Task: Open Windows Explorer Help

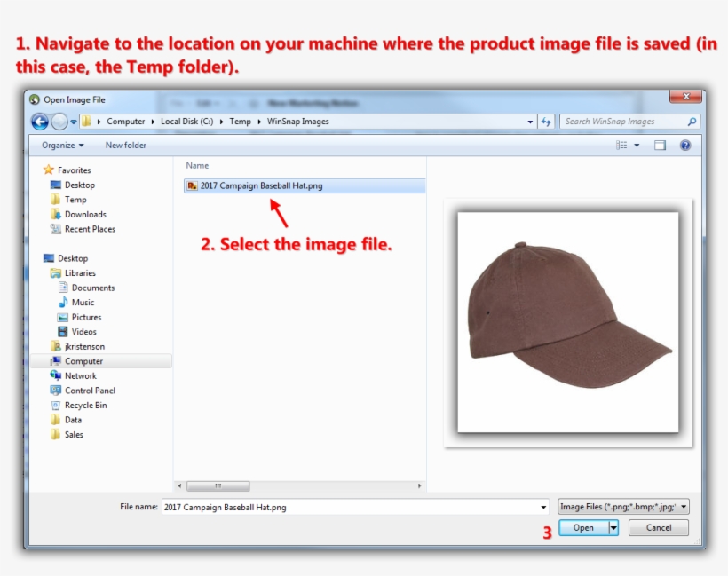Action: pos(684,145)
